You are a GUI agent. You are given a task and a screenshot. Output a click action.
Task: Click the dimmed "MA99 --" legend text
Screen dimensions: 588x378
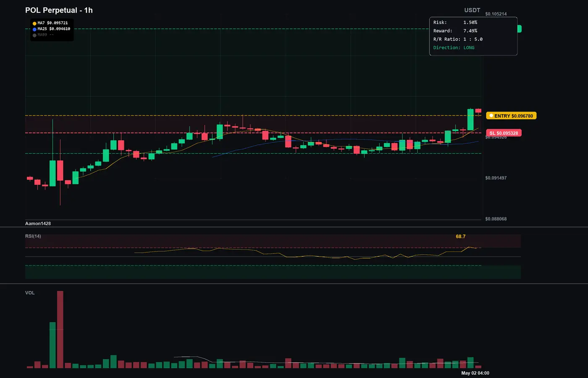click(x=46, y=35)
